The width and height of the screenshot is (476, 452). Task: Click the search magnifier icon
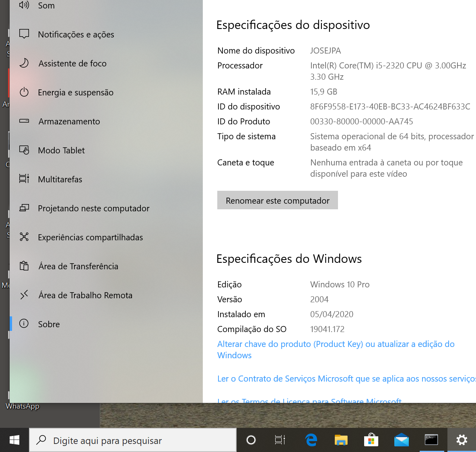(x=41, y=440)
